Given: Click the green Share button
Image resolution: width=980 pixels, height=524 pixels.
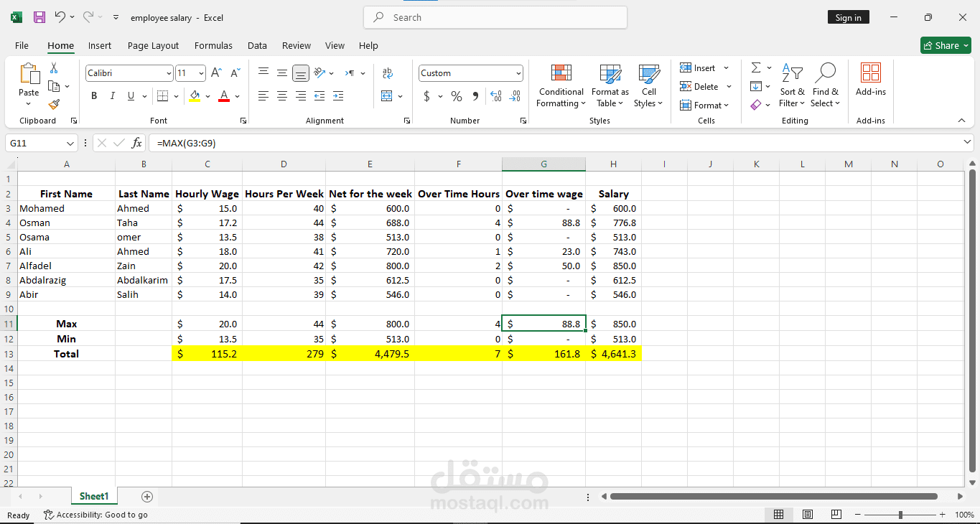Looking at the screenshot, I should click(946, 45).
